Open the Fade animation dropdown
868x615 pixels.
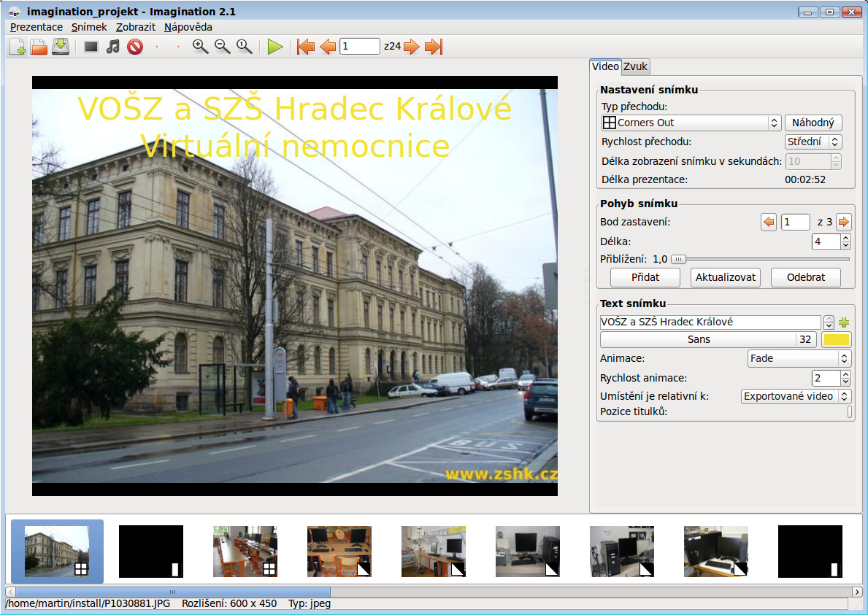[x=799, y=358]
